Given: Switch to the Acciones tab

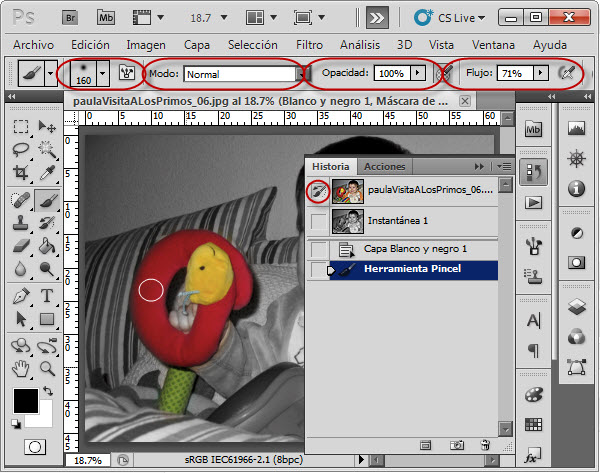Looking at the screenshot, I should 385,167.
